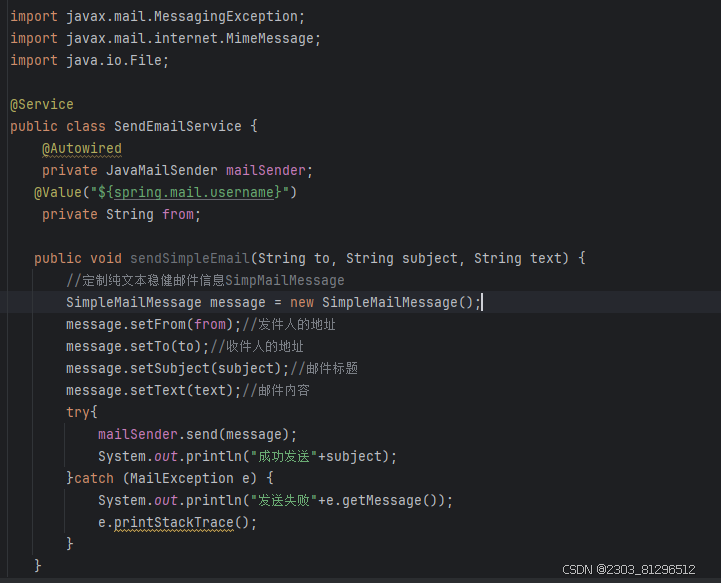Click the 邮件内容 comment
This screenshot has height=583, width=721.
point(276,391)
